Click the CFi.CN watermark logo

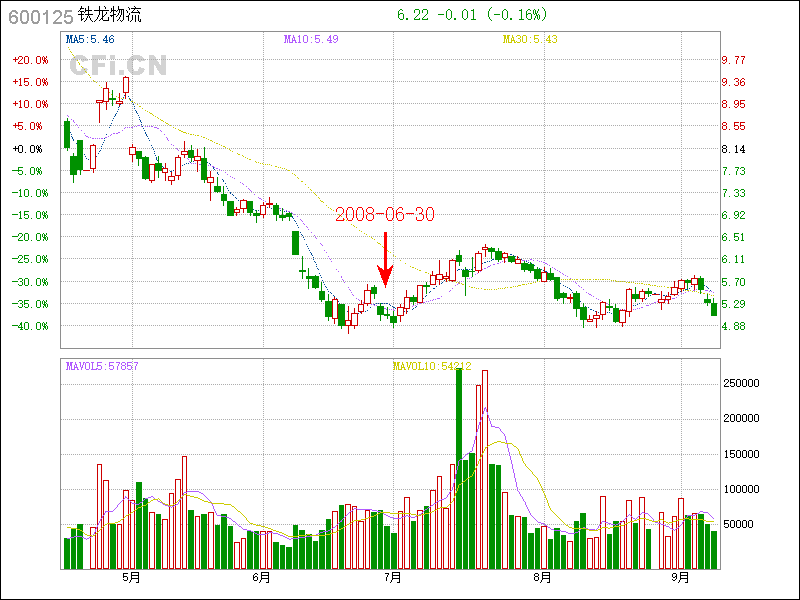[118, 65]
